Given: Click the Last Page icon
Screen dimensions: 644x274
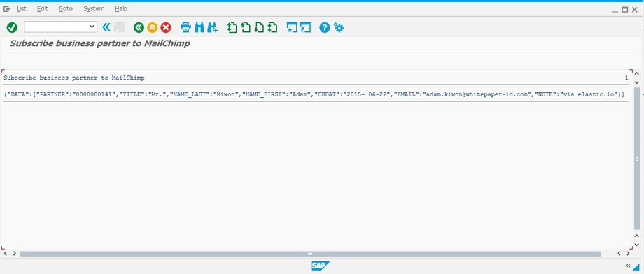Looking at the screenshot, I should tap(273, 27).
